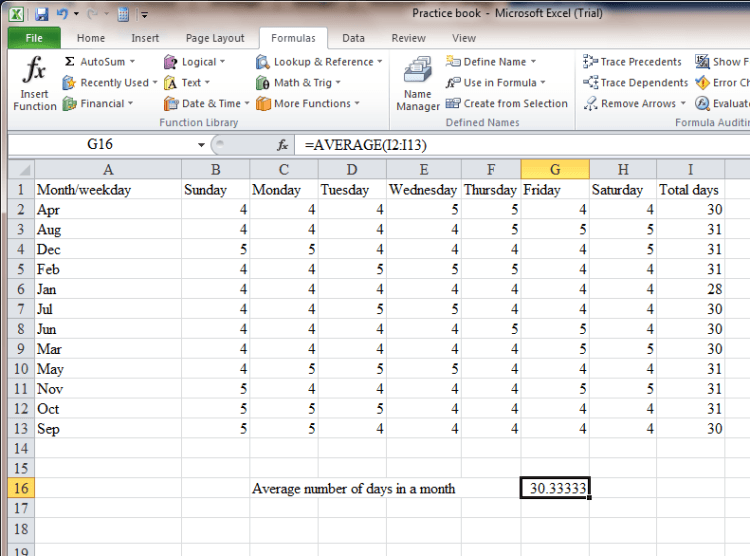
Task: Click Trace Precedents
Action: tap(632, 62)
